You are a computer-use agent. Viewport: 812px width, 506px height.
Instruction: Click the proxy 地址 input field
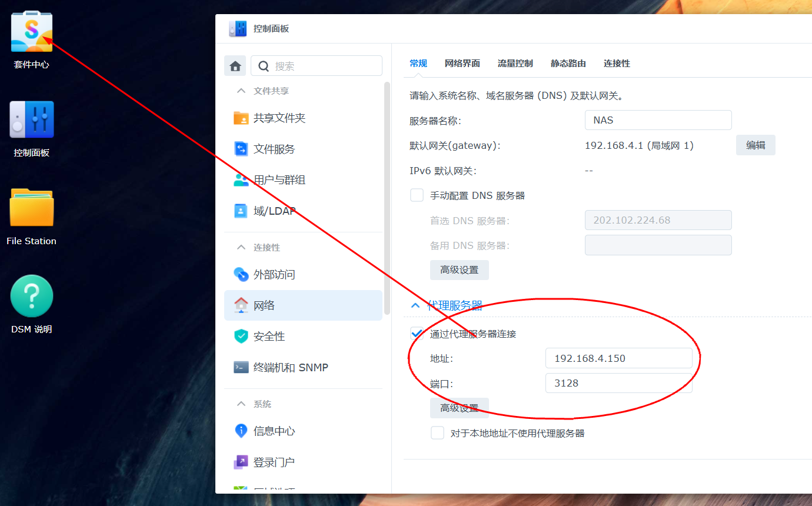pos(619,358)
